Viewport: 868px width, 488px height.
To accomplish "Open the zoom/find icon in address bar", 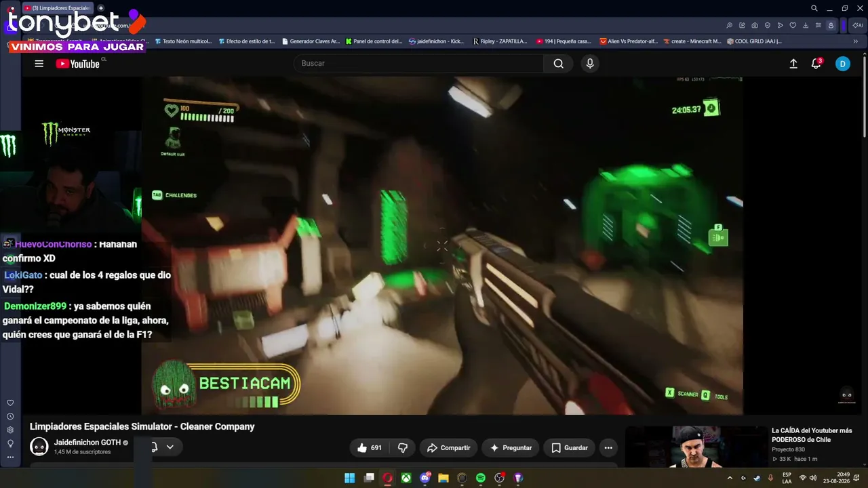I will [729, 26].
